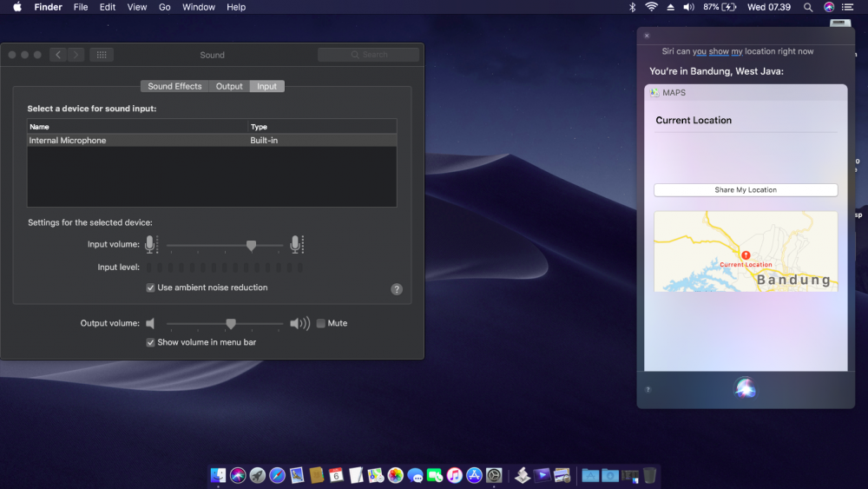Go back in System Preferences
The width and height of the screenshot is (868, 489).
click(58, 55)
